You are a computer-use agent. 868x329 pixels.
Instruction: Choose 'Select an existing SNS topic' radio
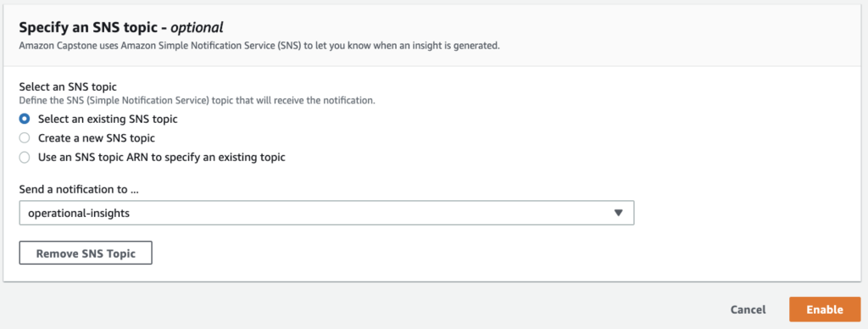(25, 119)
